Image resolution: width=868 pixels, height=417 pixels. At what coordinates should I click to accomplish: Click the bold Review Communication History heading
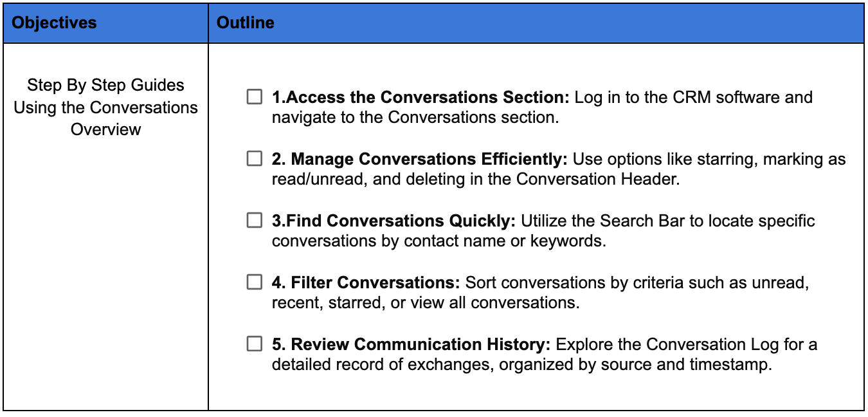pyautogui.click(x=411, y=344)
